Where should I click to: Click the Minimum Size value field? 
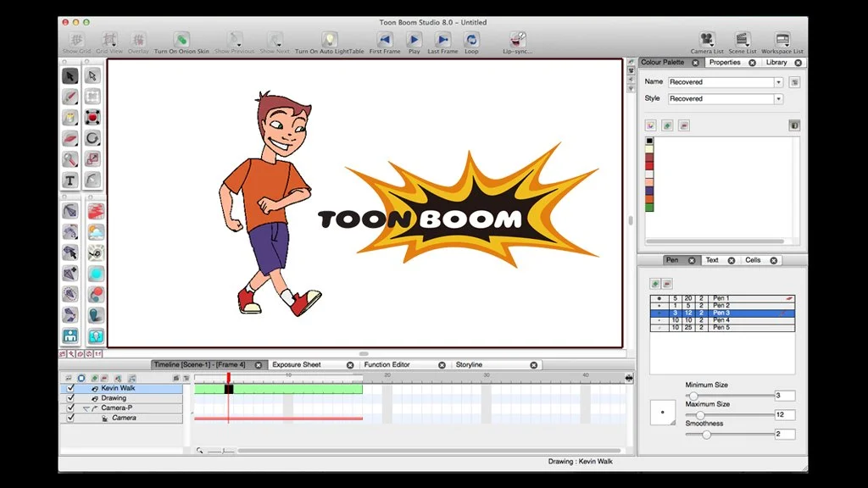[x=785, y=396]
